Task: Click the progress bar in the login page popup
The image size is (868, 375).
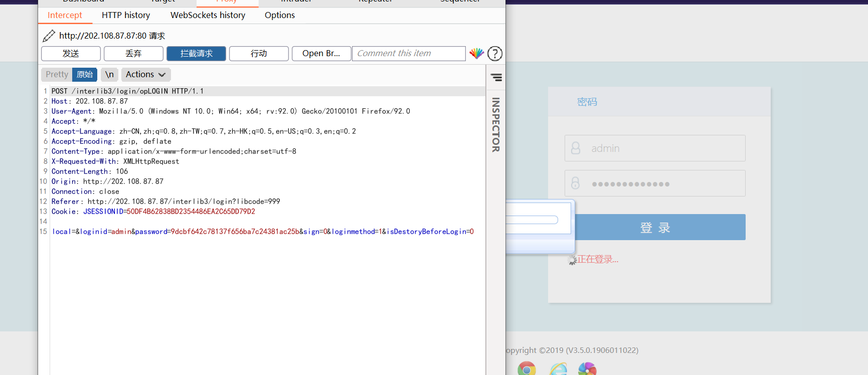Action: (532, 220)
